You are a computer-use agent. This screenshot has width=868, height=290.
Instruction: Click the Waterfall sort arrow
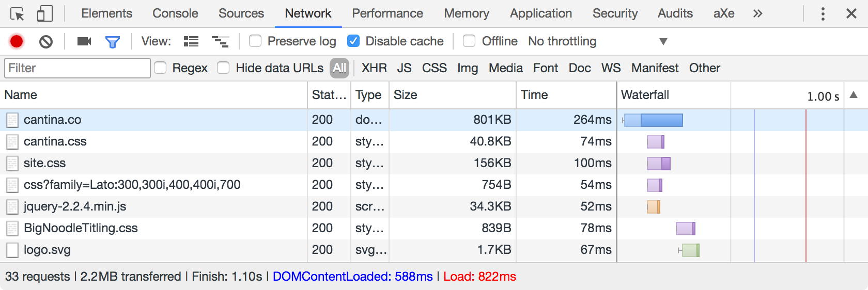coord(854,95)
